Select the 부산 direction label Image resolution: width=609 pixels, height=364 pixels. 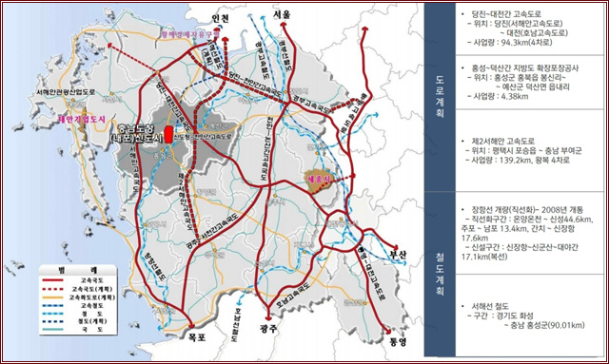[x=398, y=255]
